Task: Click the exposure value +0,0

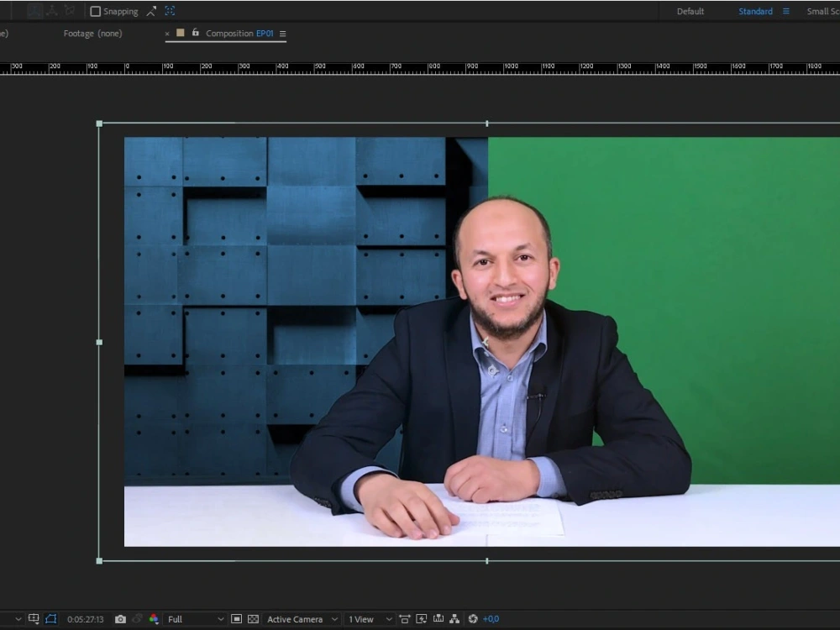Action: (491, 619)
